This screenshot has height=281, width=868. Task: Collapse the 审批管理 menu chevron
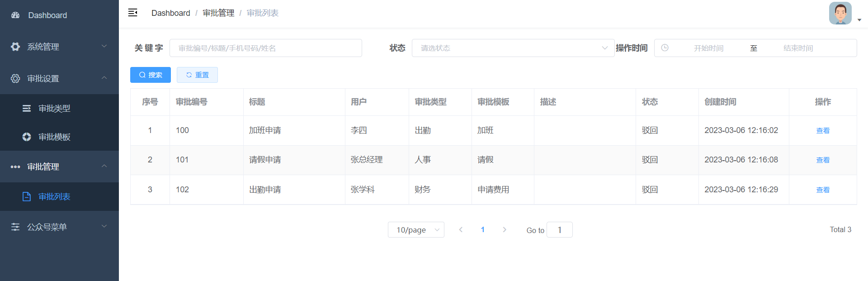click(x=104, y=166)
